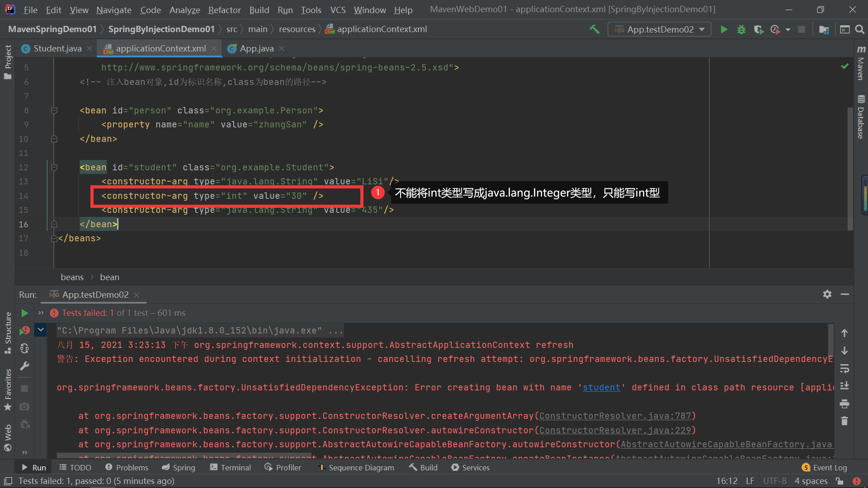This screenshot has height=488, width=868.
Task: Rerun failed tests in the Run panel
Action: (24, 331)
